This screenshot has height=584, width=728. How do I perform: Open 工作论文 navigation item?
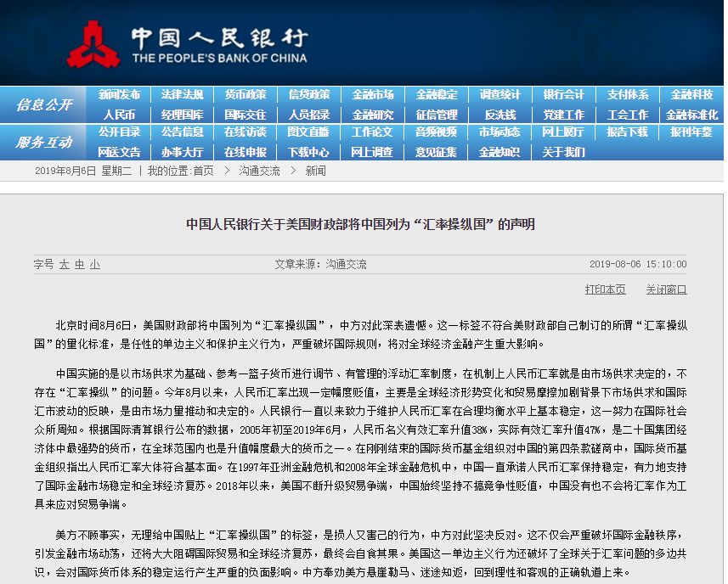(x=372, y=132)
